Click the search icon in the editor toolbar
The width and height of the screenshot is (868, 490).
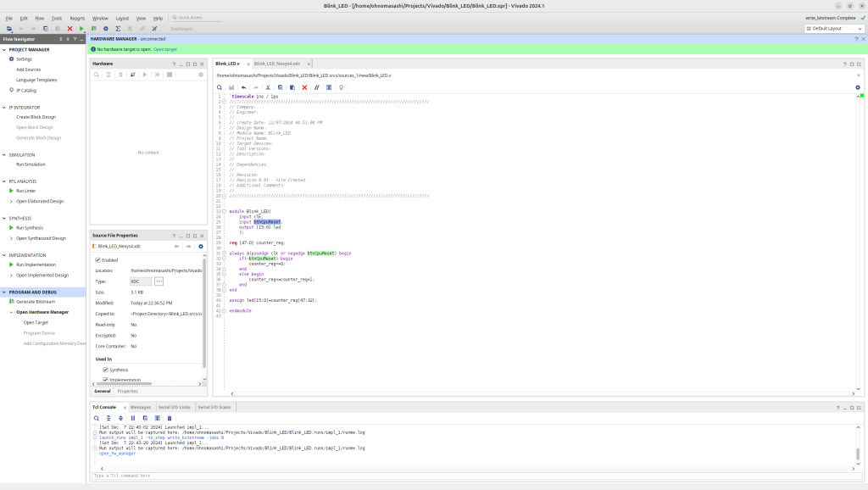tap(220, 87)
